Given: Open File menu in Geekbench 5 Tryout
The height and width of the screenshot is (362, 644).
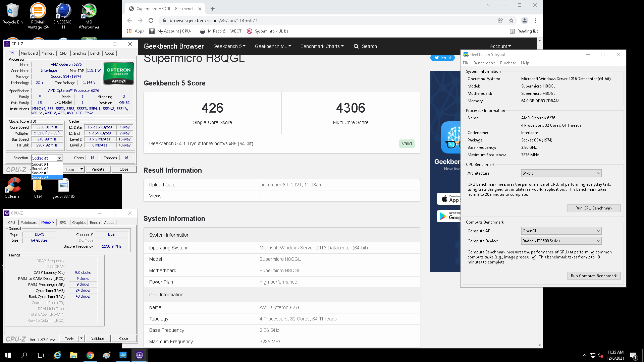Looking at the screenshot, I should coord(466,63).
